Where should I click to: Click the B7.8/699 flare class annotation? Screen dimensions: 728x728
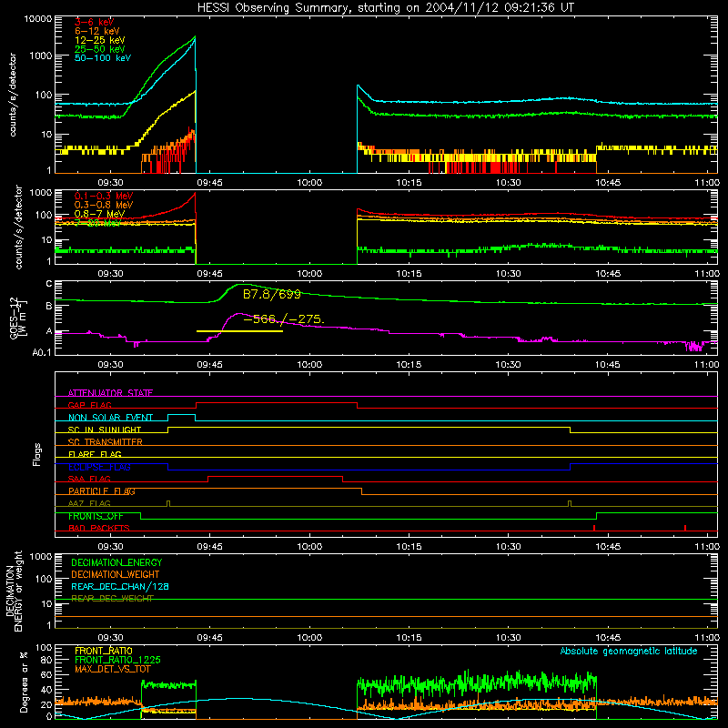click(x=271, y=294)
